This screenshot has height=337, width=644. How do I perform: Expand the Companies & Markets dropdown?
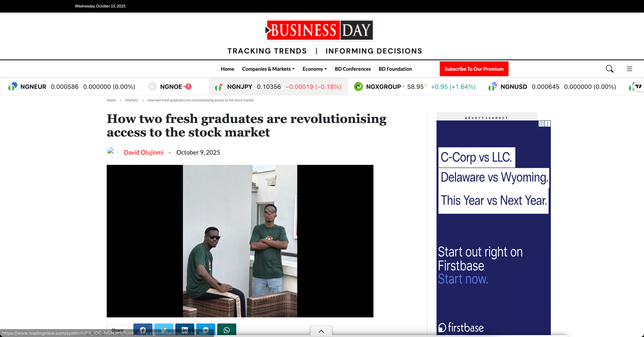[268, 69]
